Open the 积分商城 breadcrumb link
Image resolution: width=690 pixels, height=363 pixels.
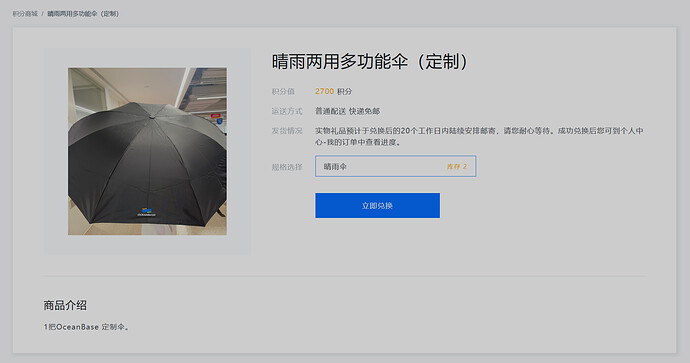(25, 14)
